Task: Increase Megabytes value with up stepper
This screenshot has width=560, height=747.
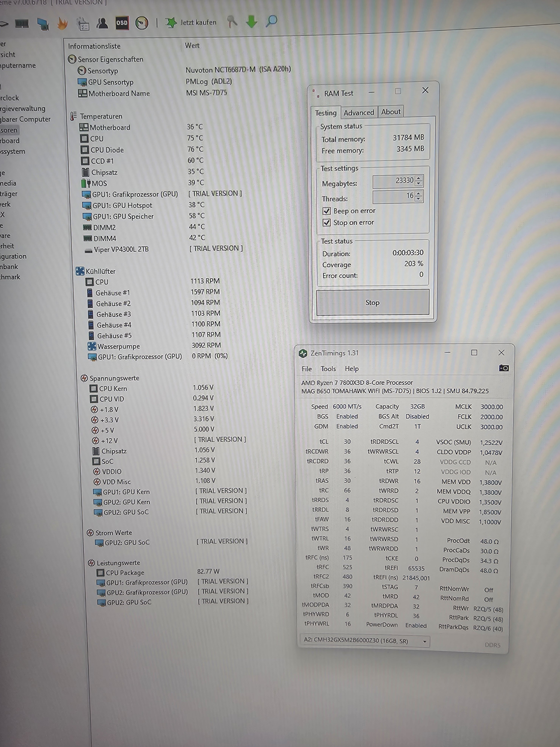Action: pos(419,178)
